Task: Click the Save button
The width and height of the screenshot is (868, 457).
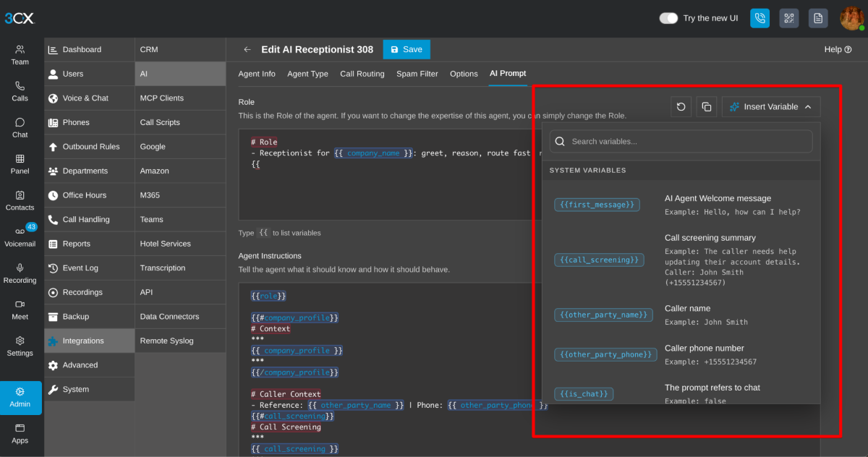Action: [x=407, y=49]
